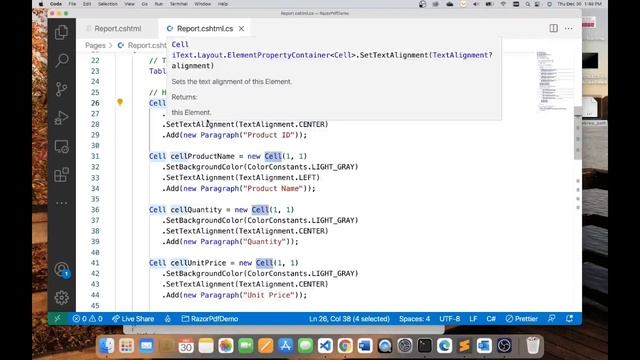640x360 pixels.
Task: Click Report.cshtml.cs breadcrumb segment
Action: pyautogui.click(x=142, y=45)
